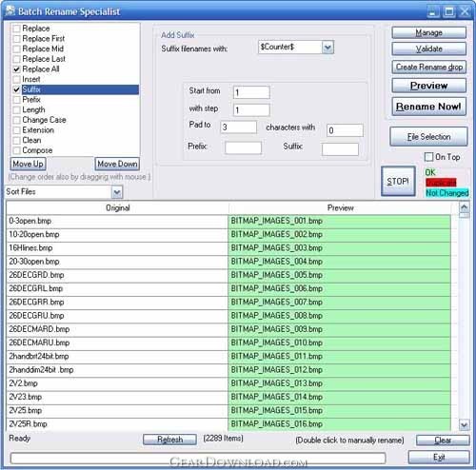The width and height of the screenshot is (476, 470).
Task: Click the Move Down button
Action: pyautogui.click(x=117, y=164)
